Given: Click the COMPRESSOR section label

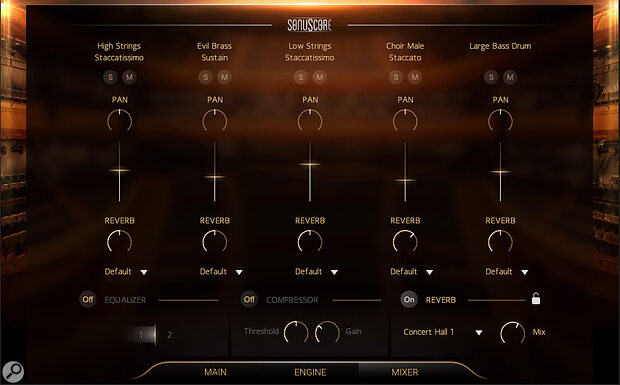Looking at the screenshot, I should [x=292, y=300].
